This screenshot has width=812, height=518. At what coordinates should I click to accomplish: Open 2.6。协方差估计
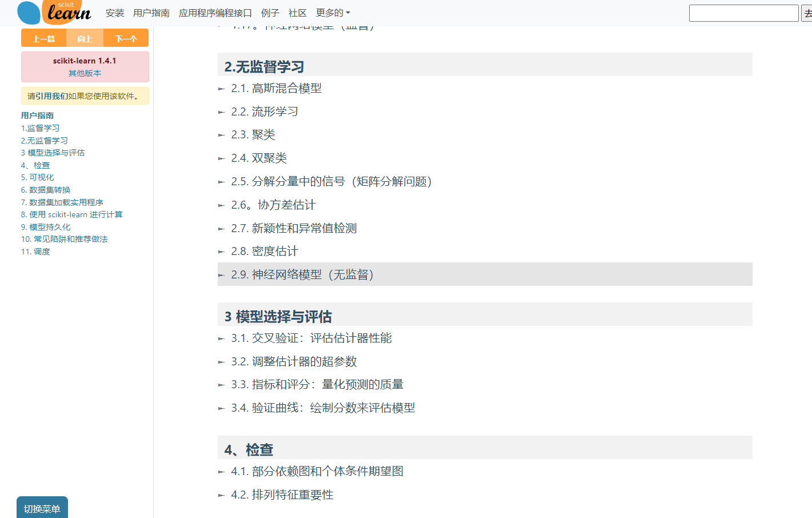[273, 205]
